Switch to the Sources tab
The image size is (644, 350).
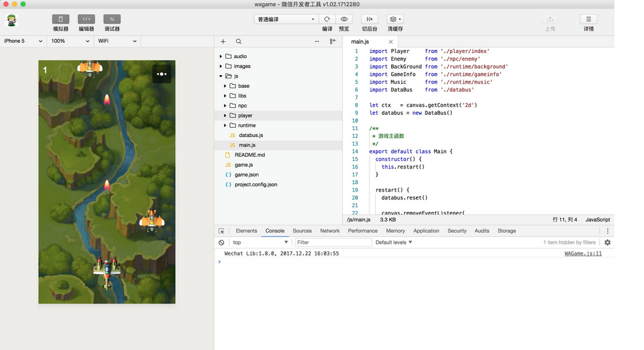[302, 231]
